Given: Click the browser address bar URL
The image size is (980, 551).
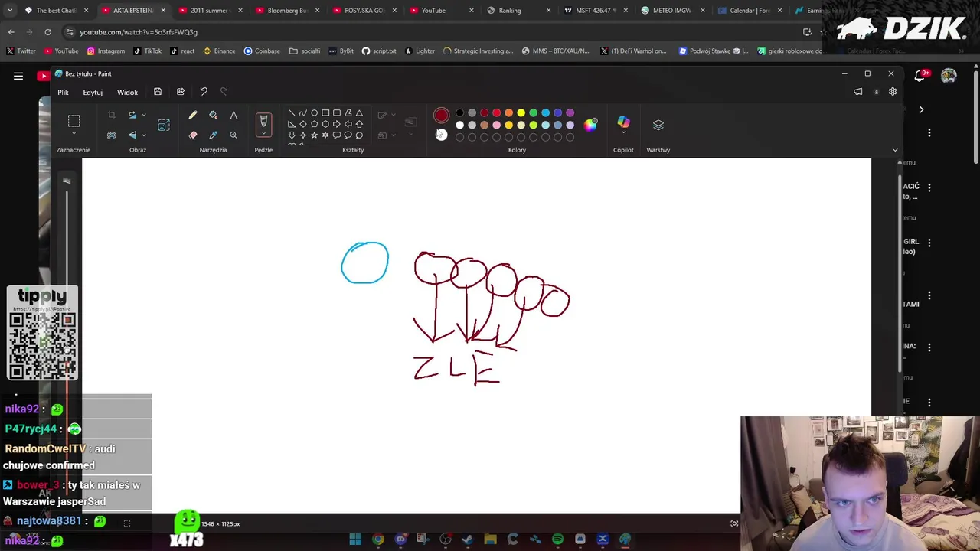Looking at the screenshot, I should click(x=139, y=32).
